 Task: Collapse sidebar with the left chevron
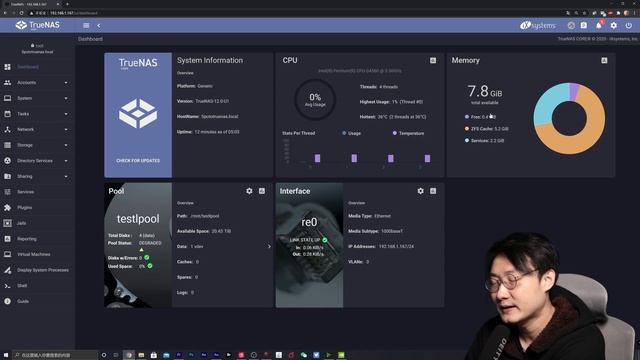99,25
